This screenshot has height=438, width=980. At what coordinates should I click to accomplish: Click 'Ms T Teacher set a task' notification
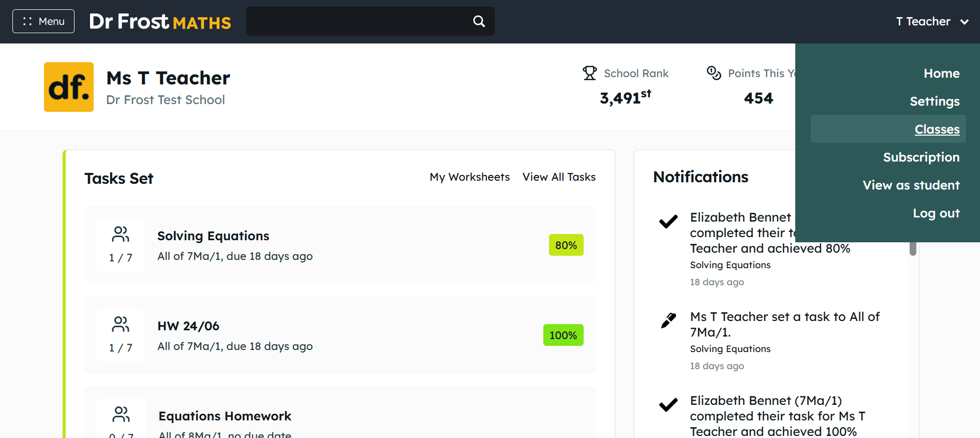pyautogui.click(x=785, y=325)
